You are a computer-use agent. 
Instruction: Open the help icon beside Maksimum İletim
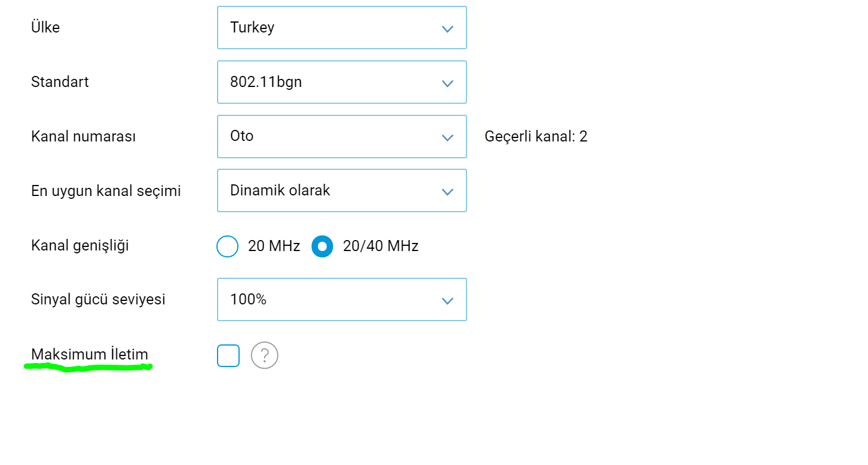265,355
